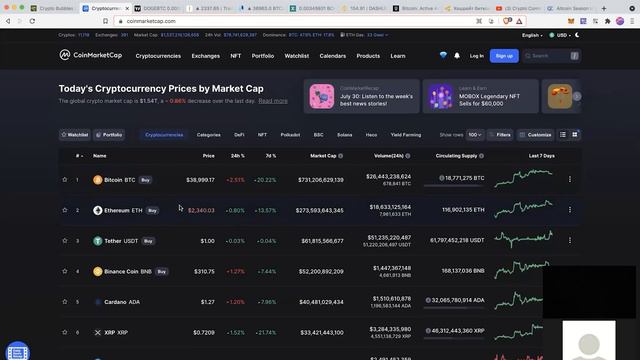Image resolution: width=640 pixels, height=360 pixels.
Task: Click the Watchlist star button
Action: [75, 135]
